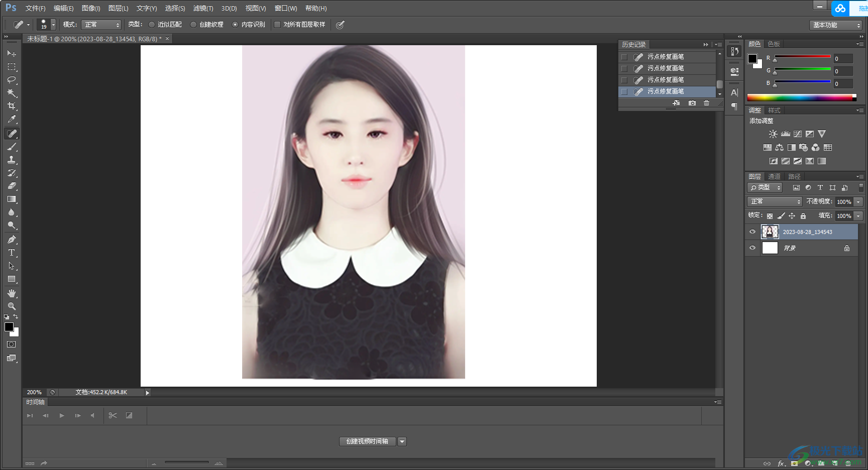The width and height of the screenshot is (868, 470).
Task: Select the Move tool
Action: 12,53
